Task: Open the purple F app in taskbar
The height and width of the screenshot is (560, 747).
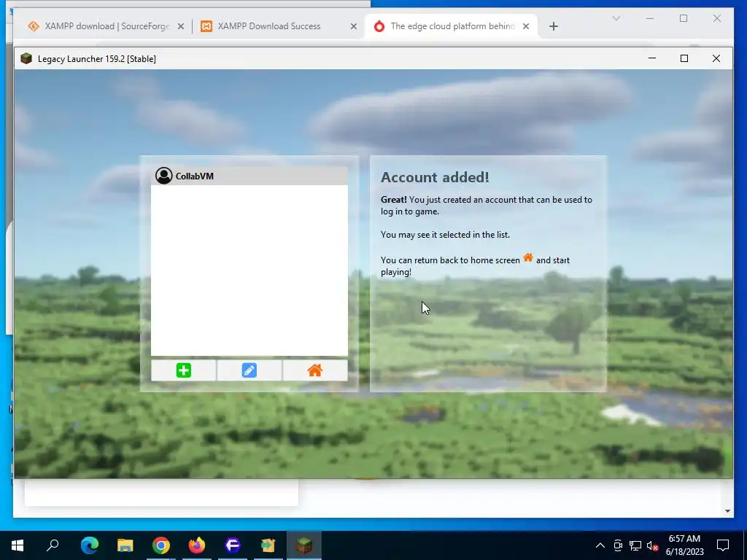Action: pos(233,545)
